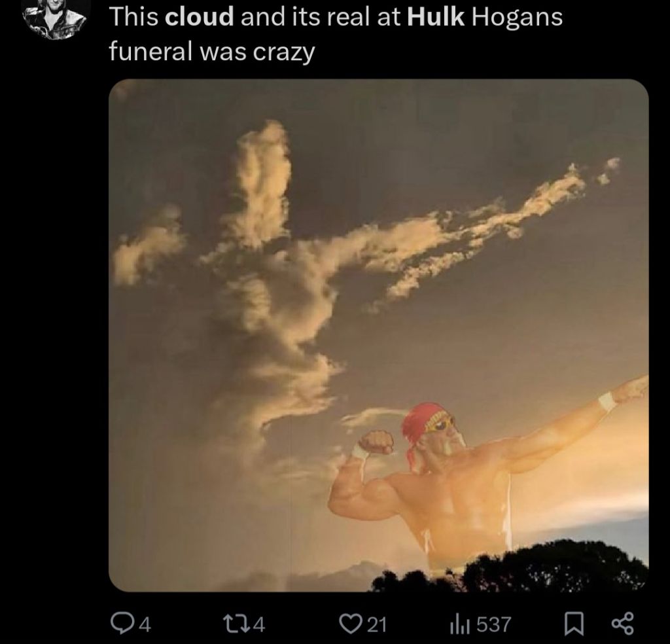Click the flexing fist in the photo

376,442
